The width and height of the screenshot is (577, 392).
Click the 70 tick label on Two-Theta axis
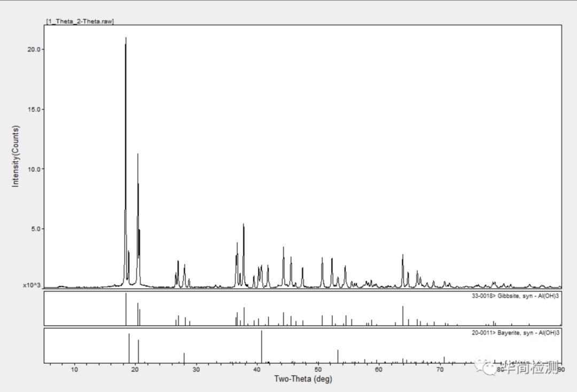coord(439,370)
